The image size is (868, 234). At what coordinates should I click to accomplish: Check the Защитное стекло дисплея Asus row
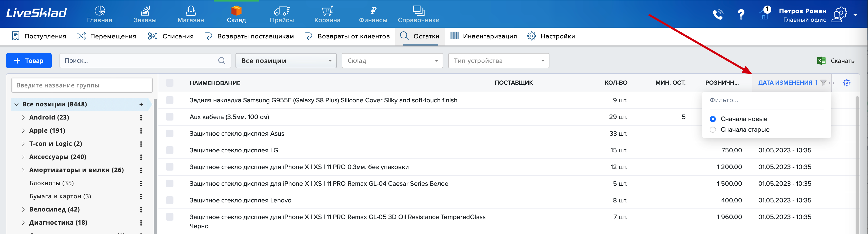pos(169,133)
